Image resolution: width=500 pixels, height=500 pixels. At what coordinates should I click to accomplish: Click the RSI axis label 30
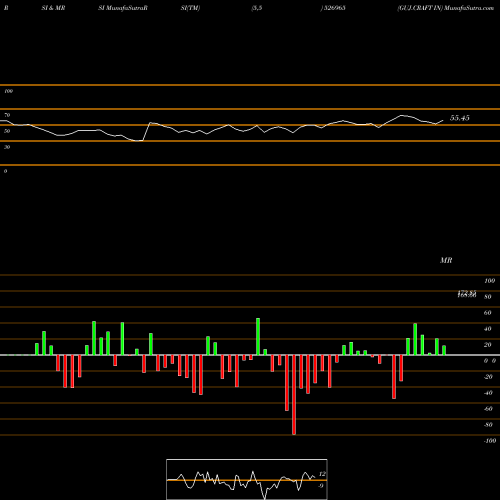point(7,147)
